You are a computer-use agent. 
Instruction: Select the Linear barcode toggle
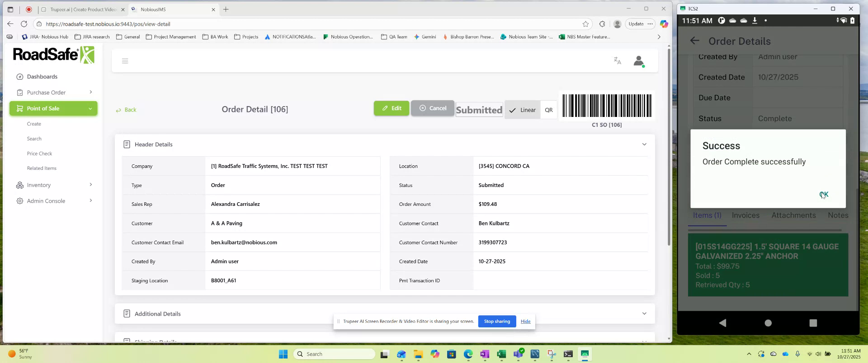(x=522, y=110)
